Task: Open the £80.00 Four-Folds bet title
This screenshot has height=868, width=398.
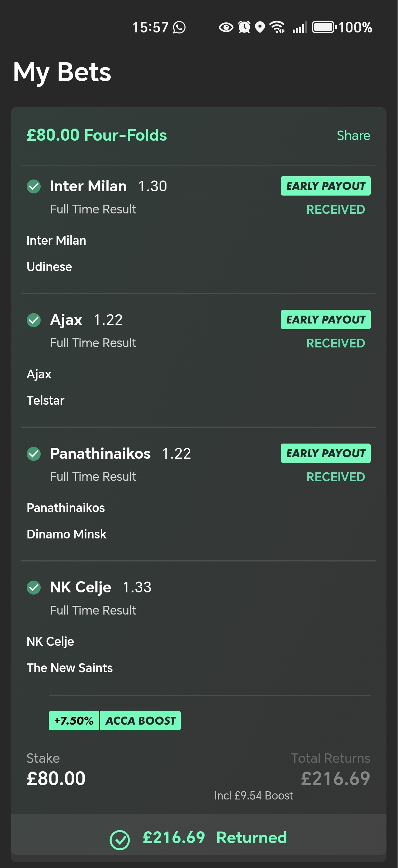Action: point(97,135)
